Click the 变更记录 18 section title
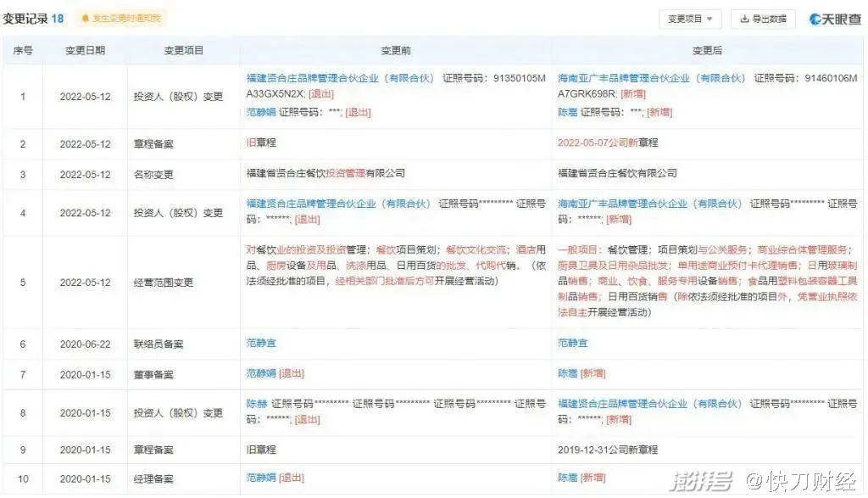The width and height of the screenshot is (868, 498). pyautogui.click(x=33, y=19)
